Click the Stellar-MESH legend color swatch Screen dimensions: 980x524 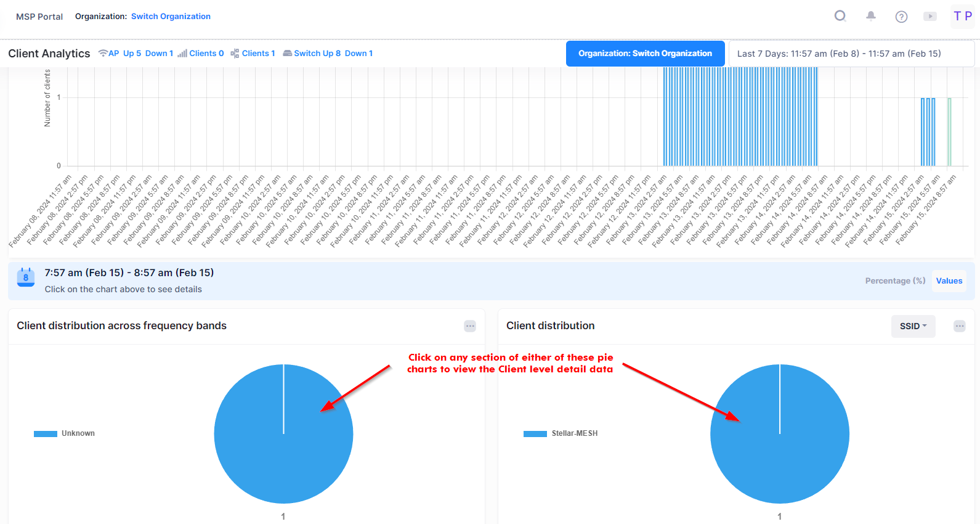(535, 434)
